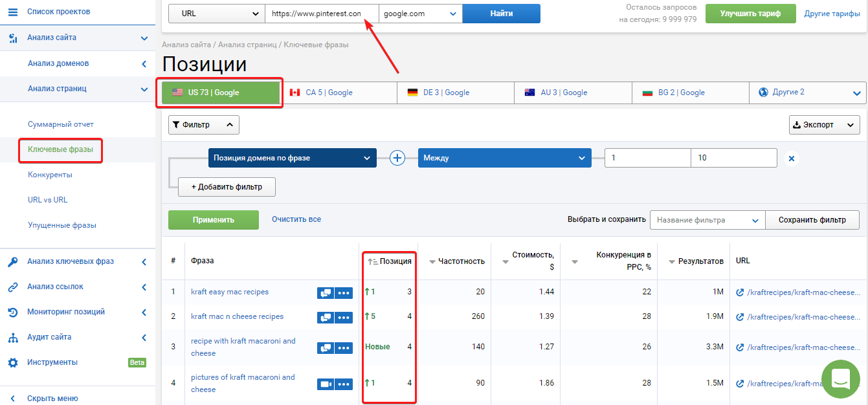Click the key icon for Анализ ключевых фраз
Image resolution: width=868 pixels, height=405 pixels.
13,261
